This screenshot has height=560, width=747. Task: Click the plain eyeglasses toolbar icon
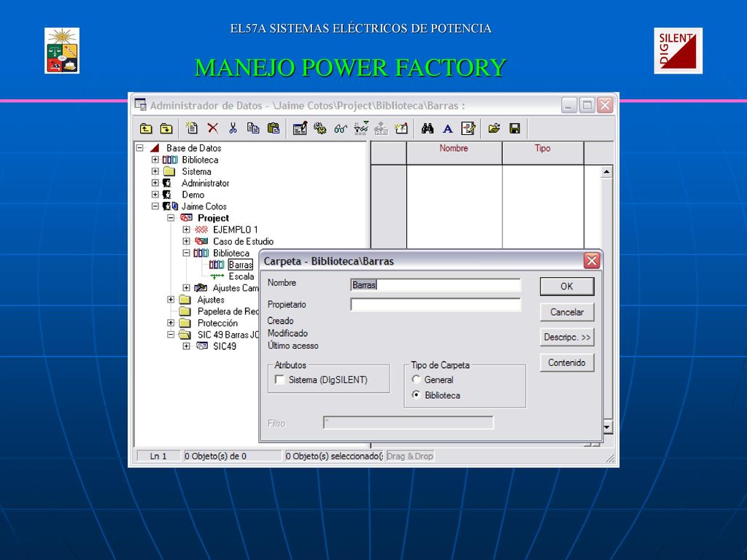point(340,128)
